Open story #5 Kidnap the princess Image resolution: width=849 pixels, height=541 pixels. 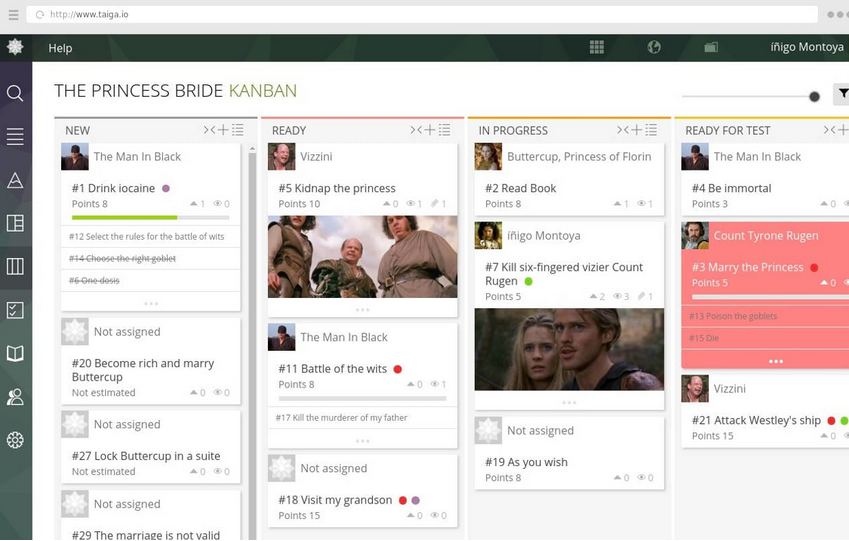coord(337,188)
